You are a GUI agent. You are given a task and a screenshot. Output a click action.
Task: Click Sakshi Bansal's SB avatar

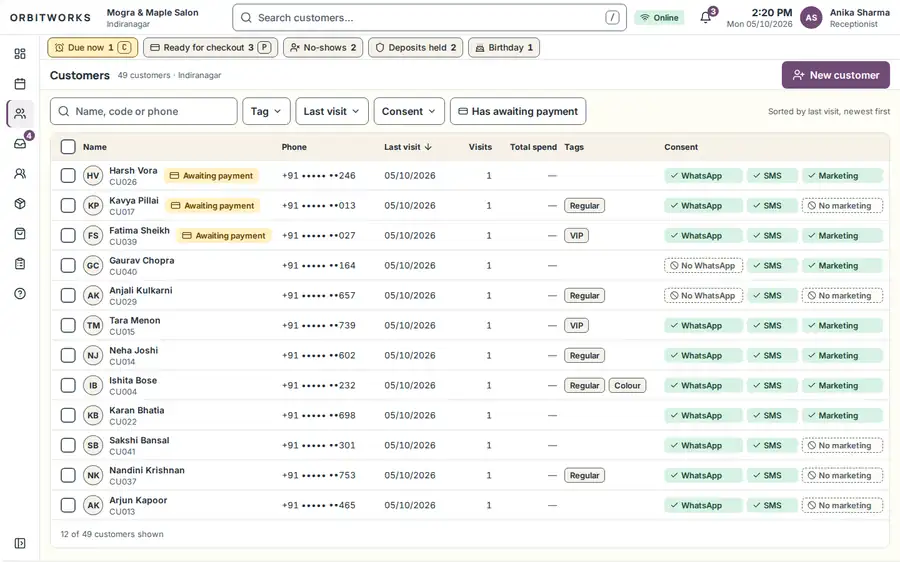coord(93,445)
